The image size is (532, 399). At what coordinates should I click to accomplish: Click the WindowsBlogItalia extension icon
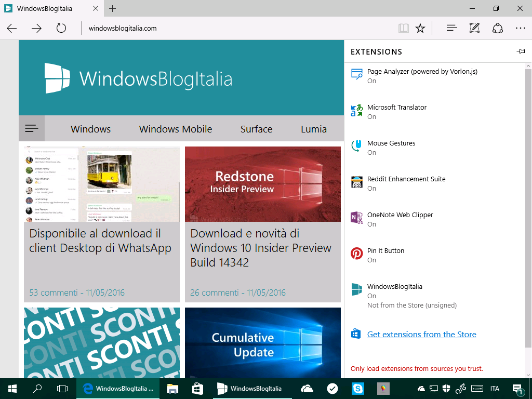[x=356, y=289]
